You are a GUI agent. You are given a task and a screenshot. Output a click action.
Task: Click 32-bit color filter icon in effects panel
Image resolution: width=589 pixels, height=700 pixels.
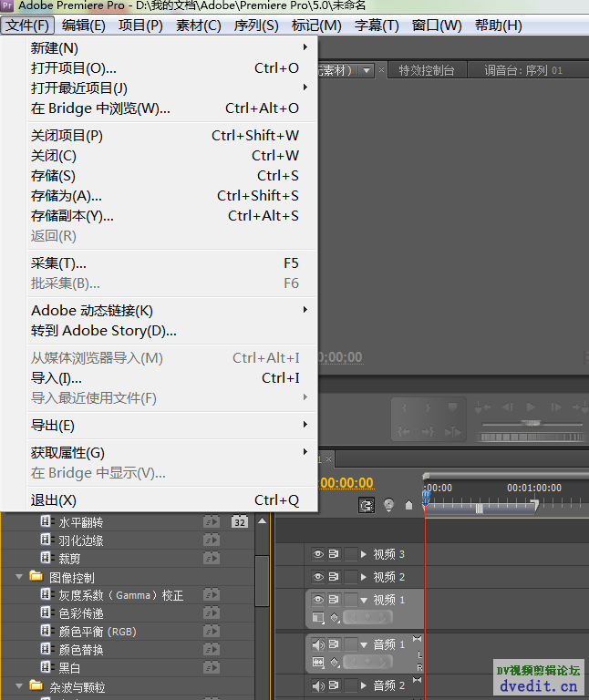click(x=240, y=522)
